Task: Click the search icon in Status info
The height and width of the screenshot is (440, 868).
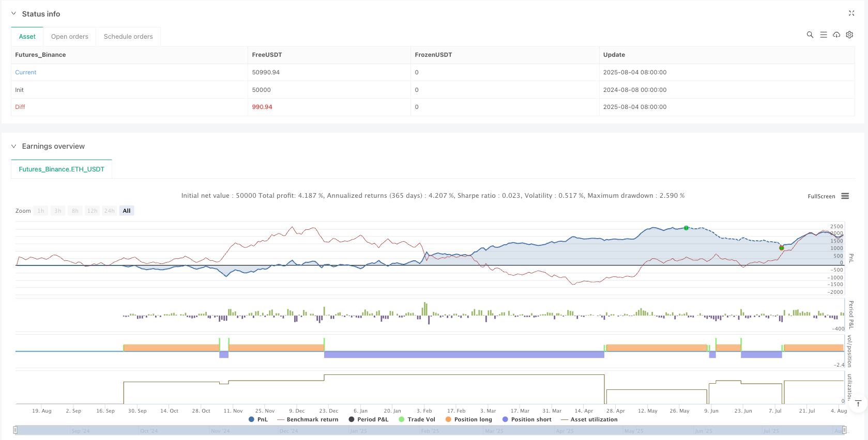Action: [810, 35]
